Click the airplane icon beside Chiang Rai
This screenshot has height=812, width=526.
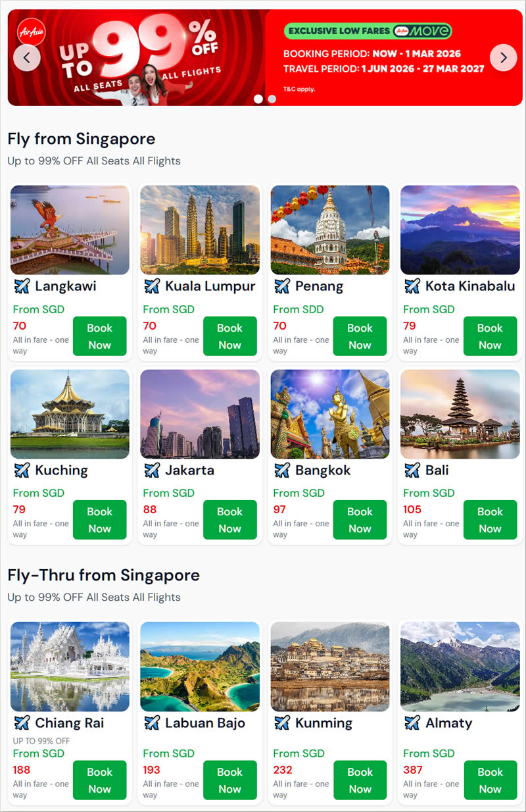click(22, 723)
